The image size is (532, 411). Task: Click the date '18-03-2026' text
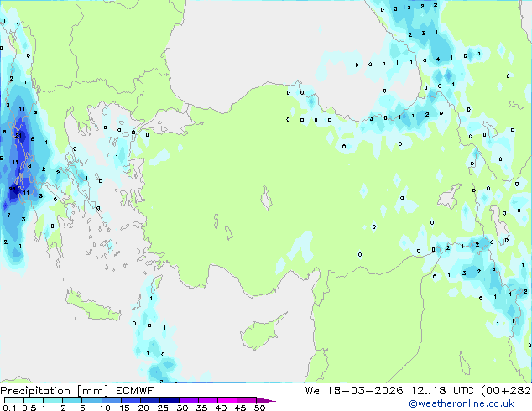pyautogui.click(x=365, y=391)
